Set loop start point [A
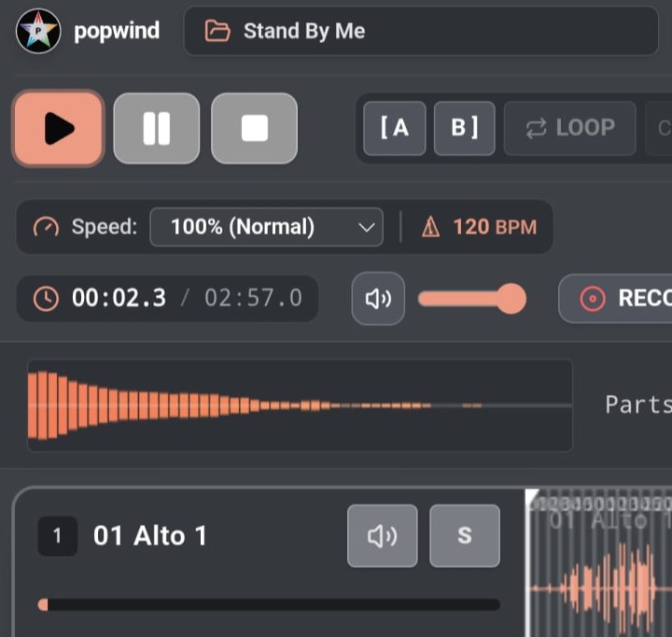Image resolution: width=672 pixels, height=637 pixels. [395, 128]
